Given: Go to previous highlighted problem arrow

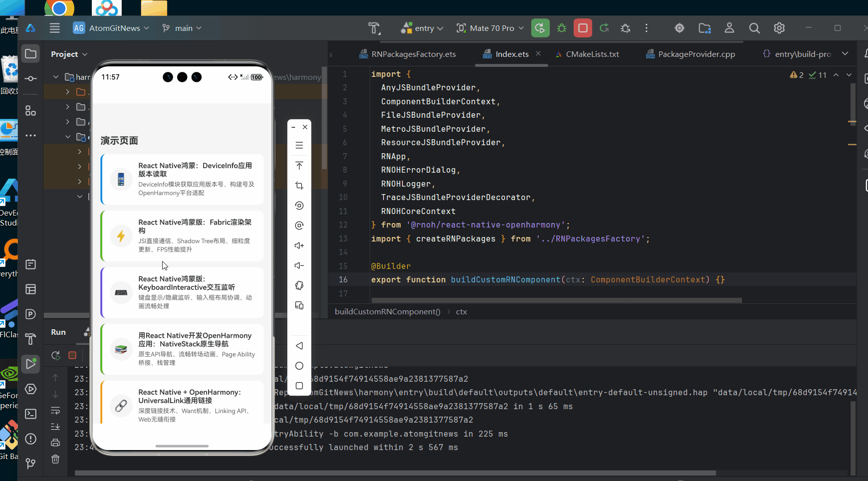Looking at the screenshot, I should 836,75.
